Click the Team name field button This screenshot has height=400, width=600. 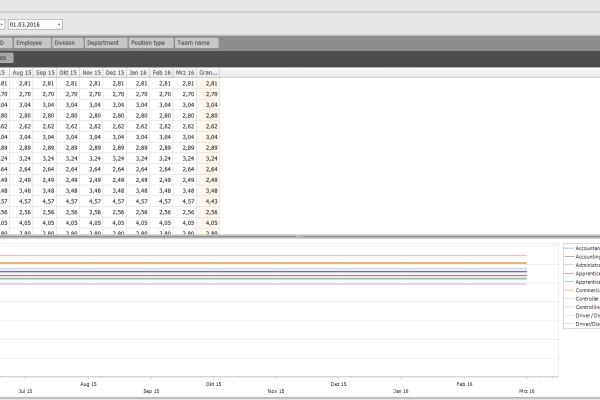(196, 43)
